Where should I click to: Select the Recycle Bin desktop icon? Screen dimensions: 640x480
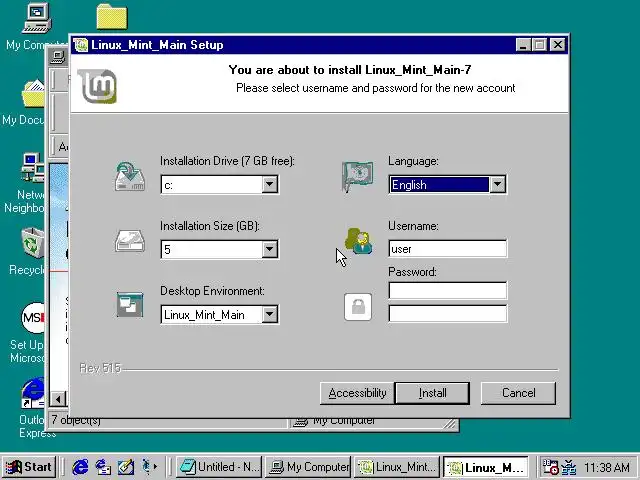[x=33, y=243]
